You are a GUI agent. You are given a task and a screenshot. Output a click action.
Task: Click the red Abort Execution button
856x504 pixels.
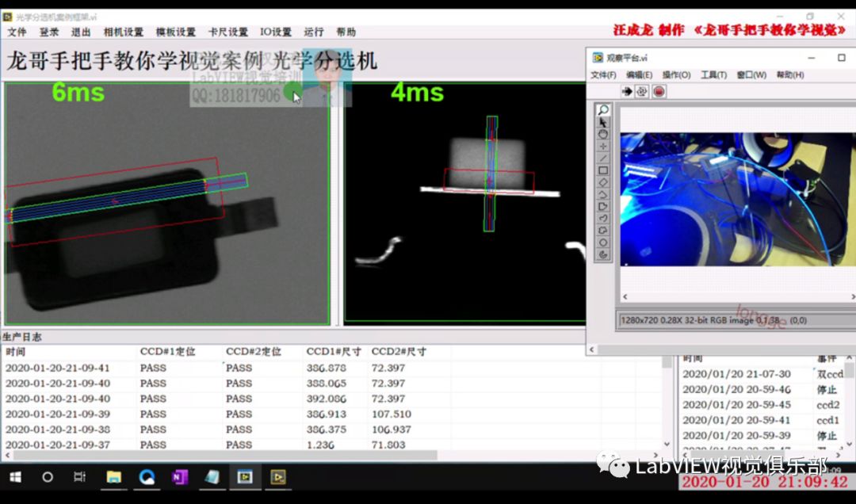[x=659, y=92]
